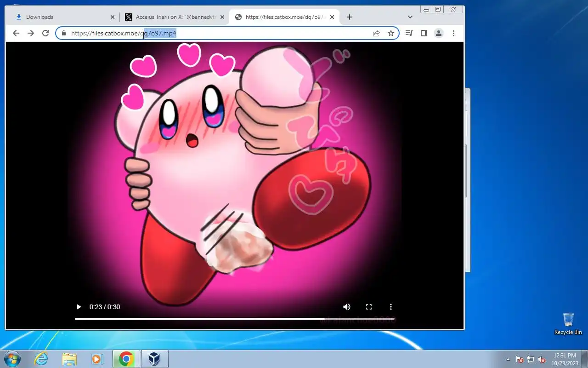This screenshot has width=588, height=368.
Task: Go back to the previous page
Action: point(16,33)
